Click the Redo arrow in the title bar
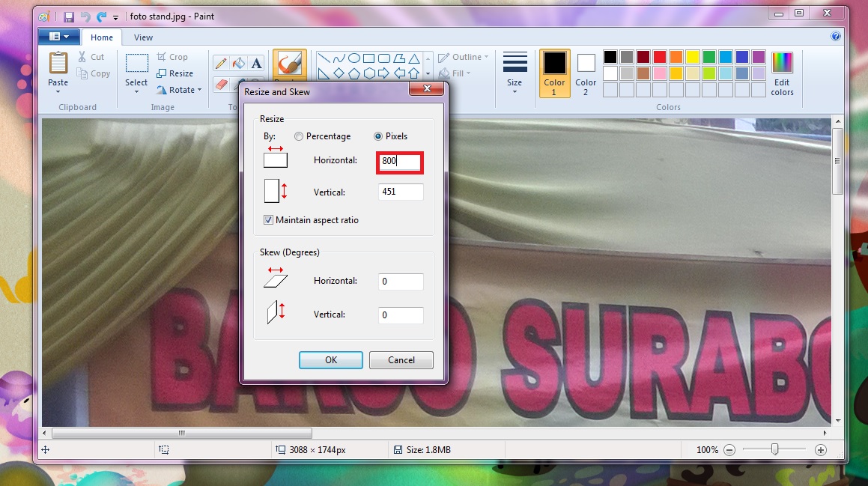This screenshot has width=868, height=486. (101, 16)
